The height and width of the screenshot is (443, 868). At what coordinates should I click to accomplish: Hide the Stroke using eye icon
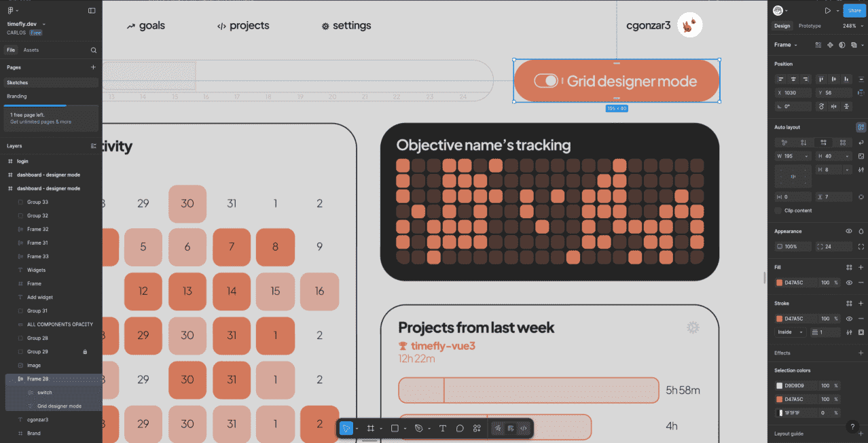pos(849,319)
